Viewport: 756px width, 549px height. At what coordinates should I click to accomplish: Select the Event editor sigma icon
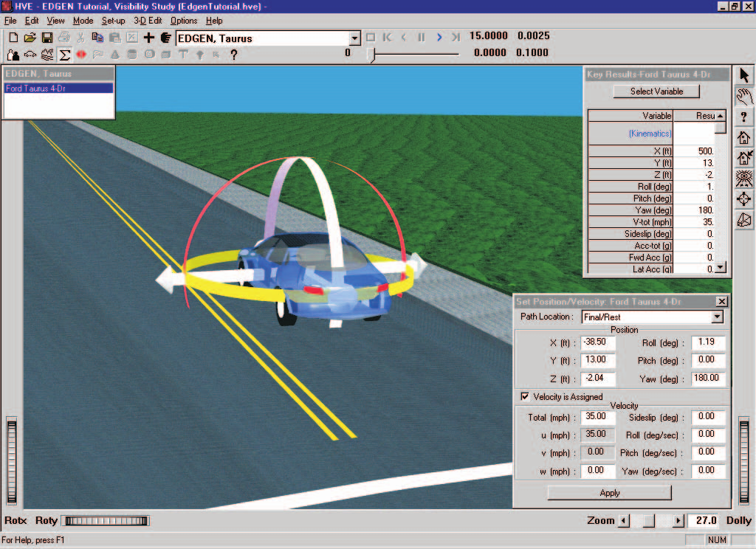(x=64, y=55)
